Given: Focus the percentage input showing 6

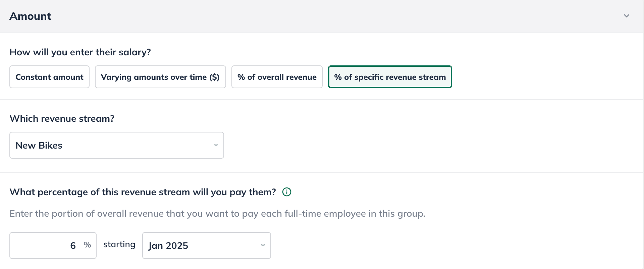Looking at the screenshot, I should tap(53, 246).
